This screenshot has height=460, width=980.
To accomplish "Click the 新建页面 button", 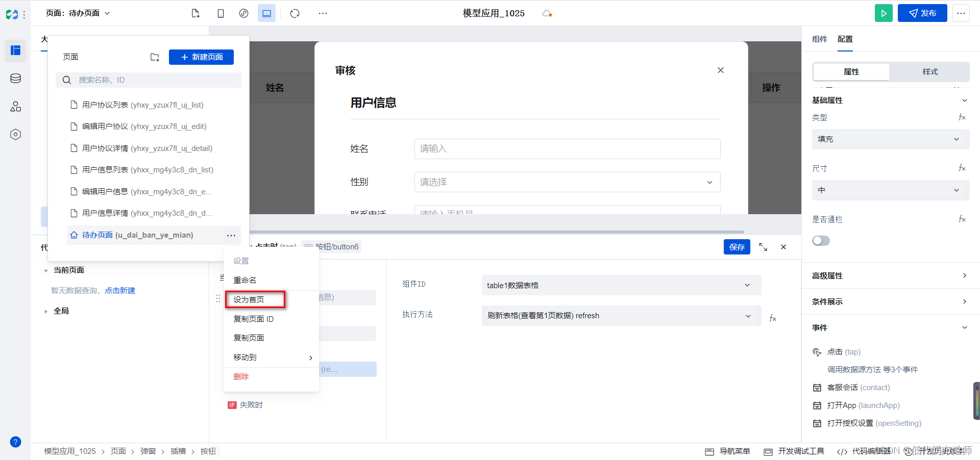I will 201,57.
